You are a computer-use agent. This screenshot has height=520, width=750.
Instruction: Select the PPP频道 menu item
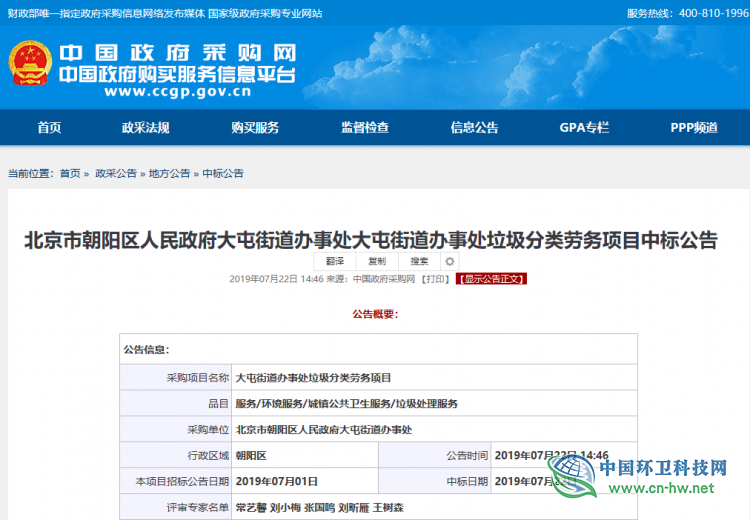[x=694, y=128]
